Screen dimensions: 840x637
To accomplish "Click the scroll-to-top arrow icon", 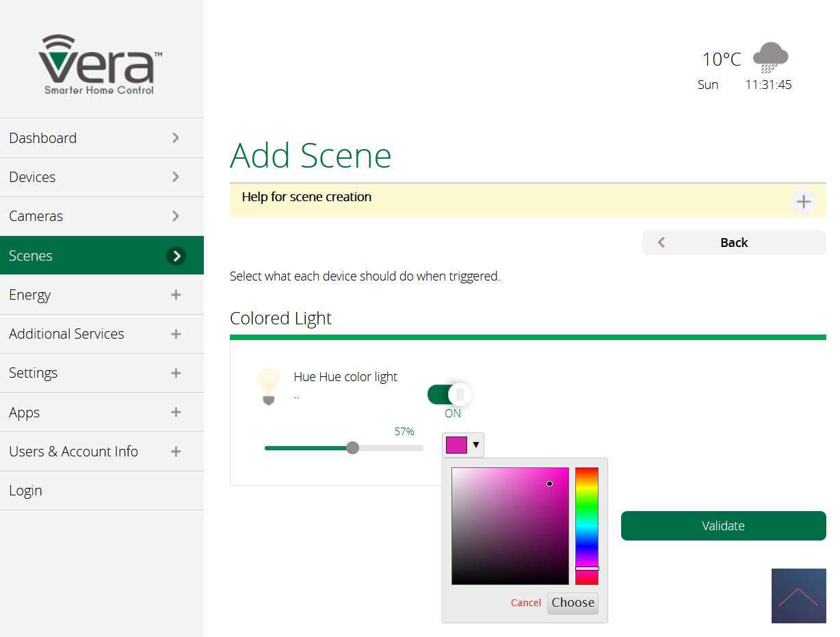I will coord(798,596).
